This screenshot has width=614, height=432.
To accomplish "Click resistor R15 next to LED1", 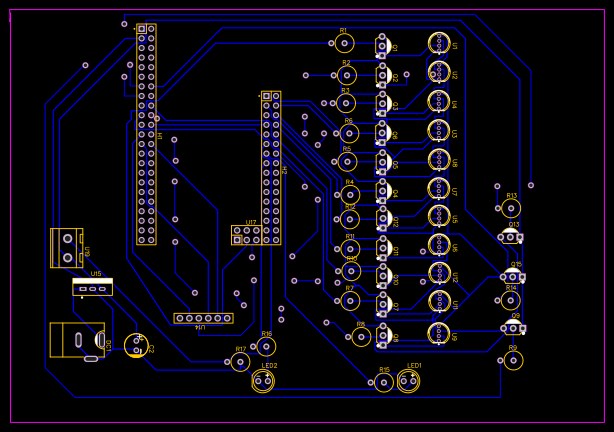I will [384, 382].
